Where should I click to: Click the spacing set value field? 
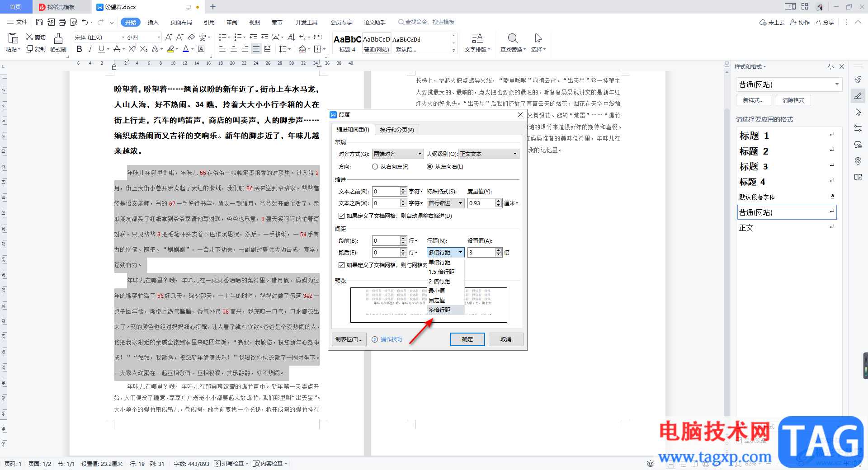[x=481, y=253]
